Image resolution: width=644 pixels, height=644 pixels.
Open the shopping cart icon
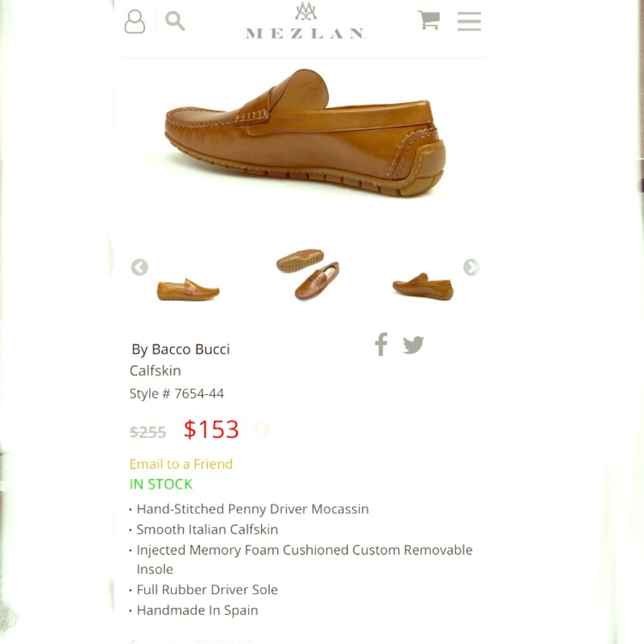pos(428,21)
